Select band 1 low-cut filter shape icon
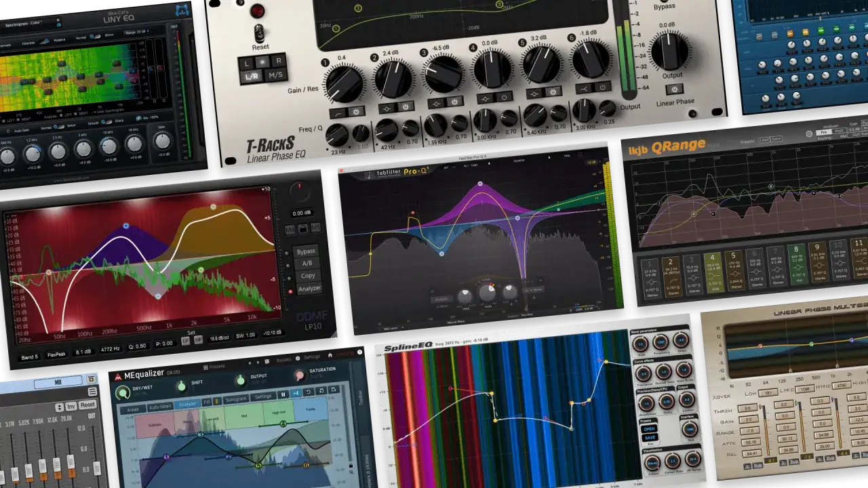 (338, 113)
